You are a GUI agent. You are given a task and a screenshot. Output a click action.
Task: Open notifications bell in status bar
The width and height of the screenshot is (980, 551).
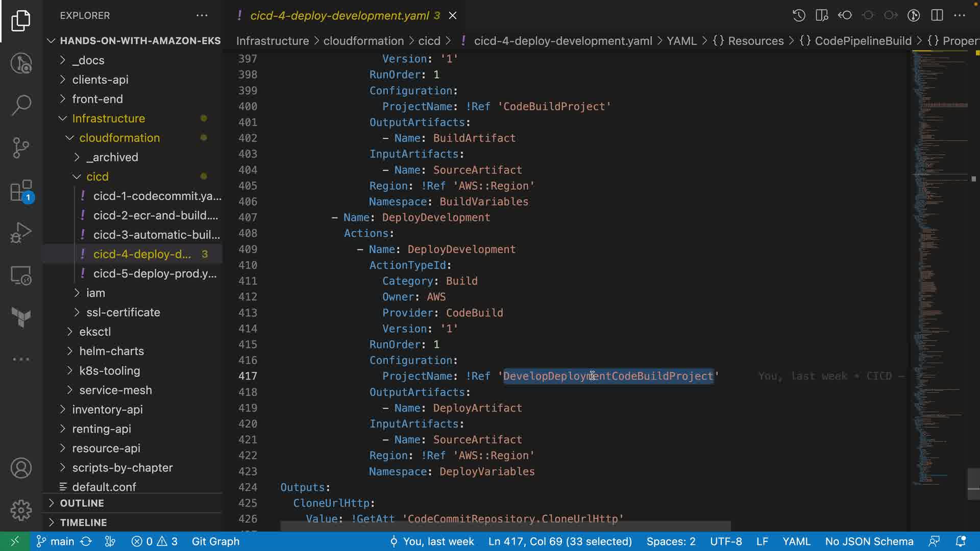960,541
